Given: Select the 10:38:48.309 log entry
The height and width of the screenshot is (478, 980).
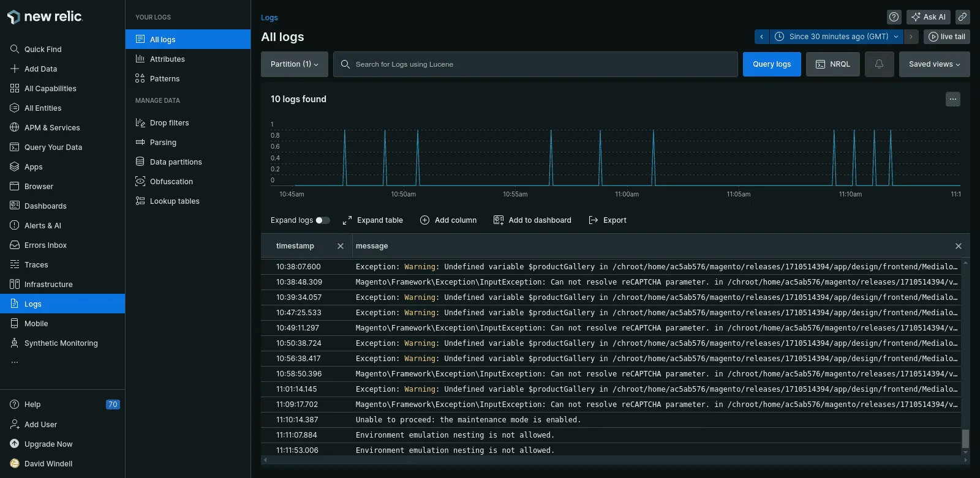Looking at the screenshot, I should coord(611,282).
